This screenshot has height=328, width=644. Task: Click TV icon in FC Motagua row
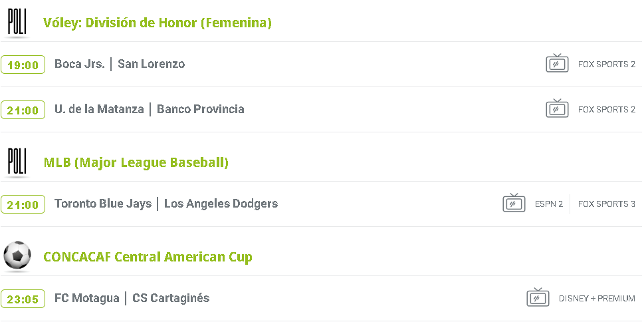[538, 298]
